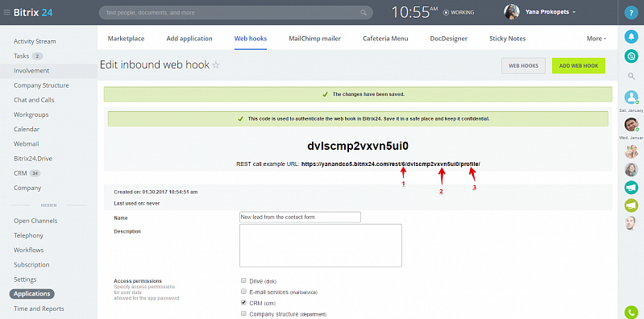Open Yana Prokopets user menu arrow

click(574, 12)
